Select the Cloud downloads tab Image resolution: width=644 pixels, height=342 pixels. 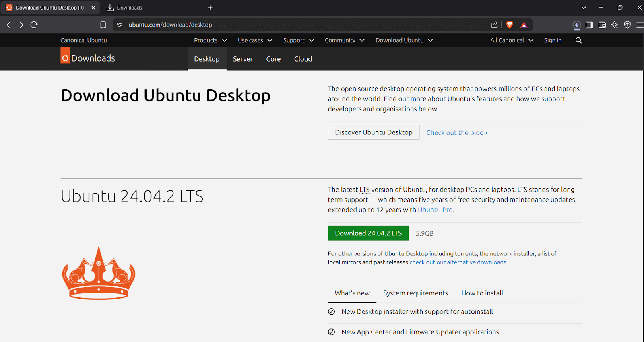point(303,59)
